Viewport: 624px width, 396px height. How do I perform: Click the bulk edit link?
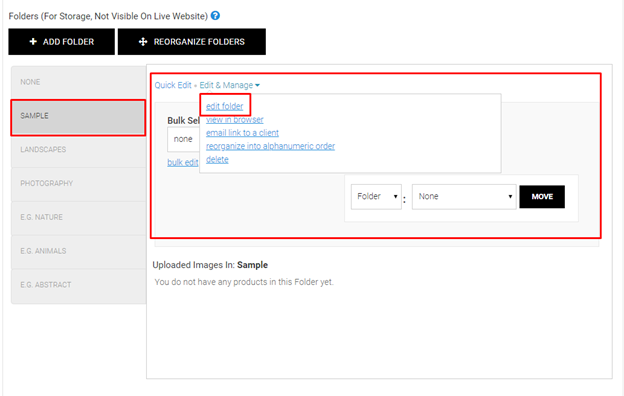pyautogui.click(x=183, y=162)
